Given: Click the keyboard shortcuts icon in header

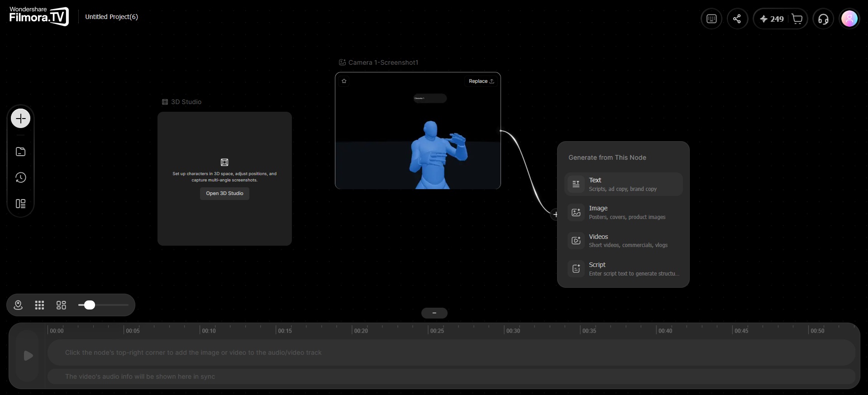Looking at the screenshot, I should tap(711, 19).
